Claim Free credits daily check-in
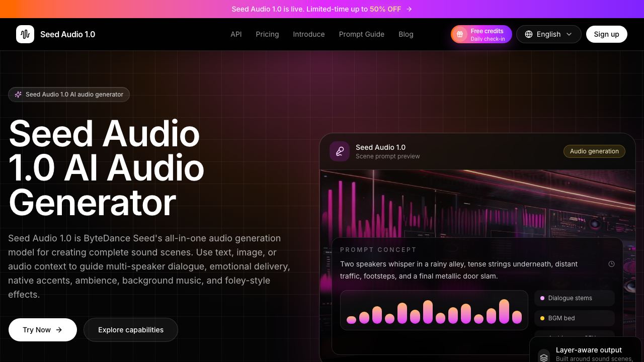Screen dimensions: 644x362 click(481, 34)
